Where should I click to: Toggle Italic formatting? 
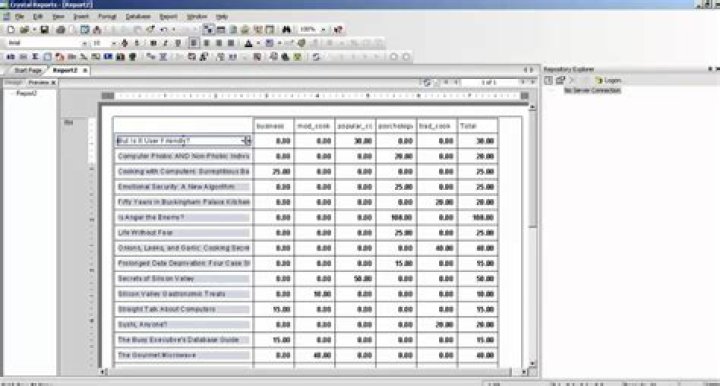(x=165, y=43)
